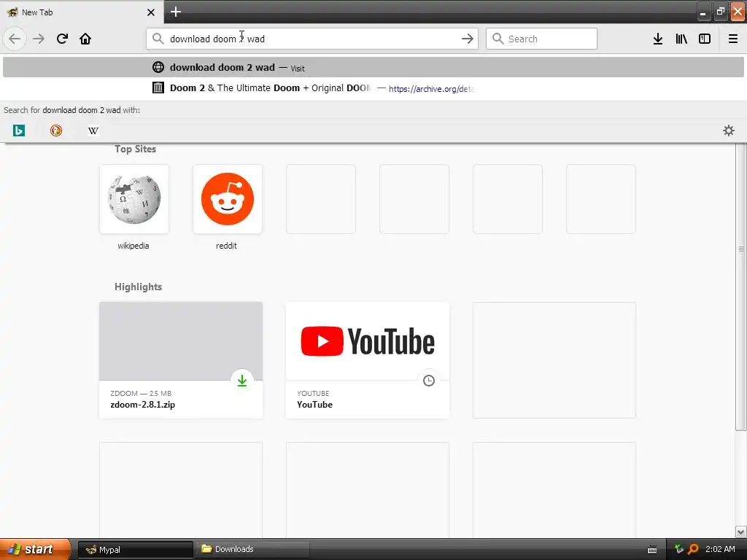Open the downloads toolbar panel
Image resolution: width=747 pixels, height=560 pixels.
pos(658,39)
